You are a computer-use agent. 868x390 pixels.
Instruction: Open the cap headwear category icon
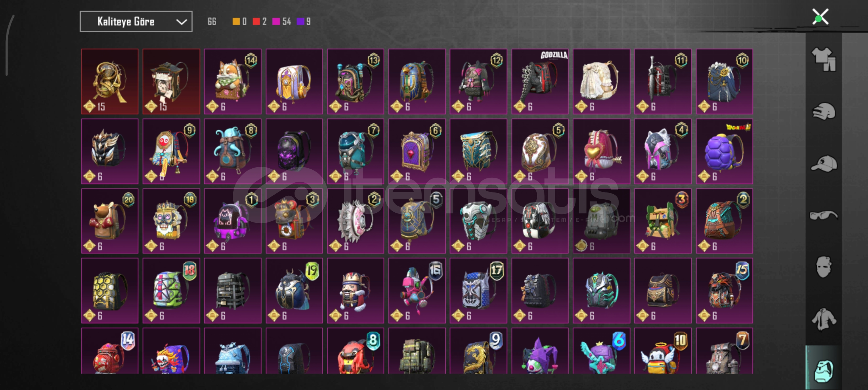pos(824,164)
